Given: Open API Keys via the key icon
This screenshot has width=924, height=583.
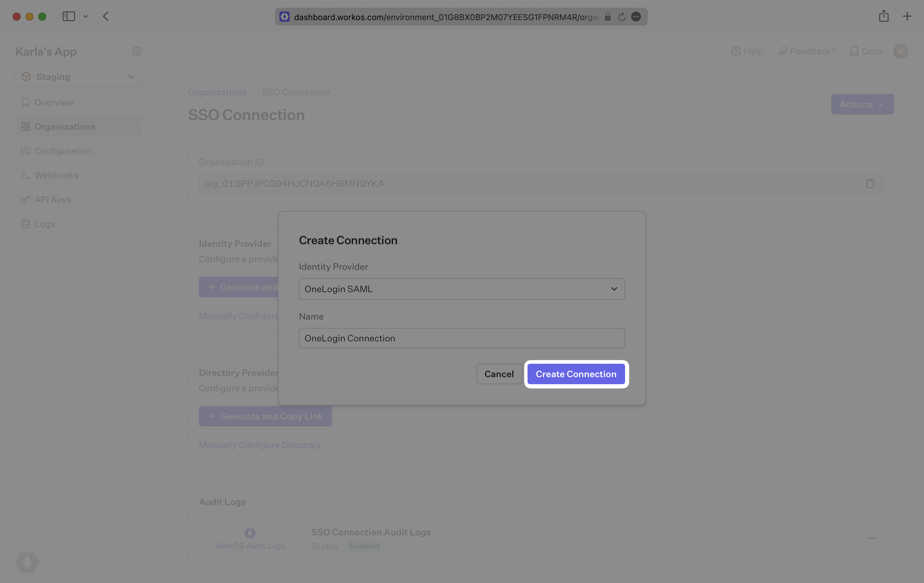Looking at the screenshot, I should click(x=25, y=199).
